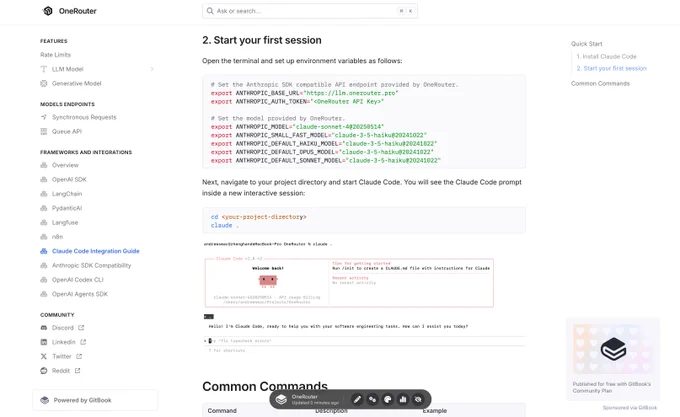Select Claude Code Integration Guide
Image resolution: width=680 pixels, height=417 pixels.
[x=95, y=251]
